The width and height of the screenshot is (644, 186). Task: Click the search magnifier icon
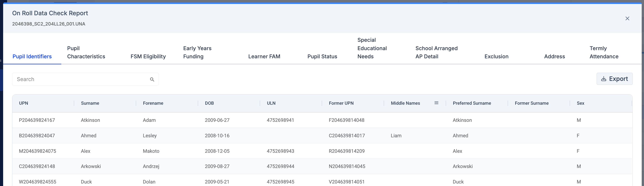[152, 79]
